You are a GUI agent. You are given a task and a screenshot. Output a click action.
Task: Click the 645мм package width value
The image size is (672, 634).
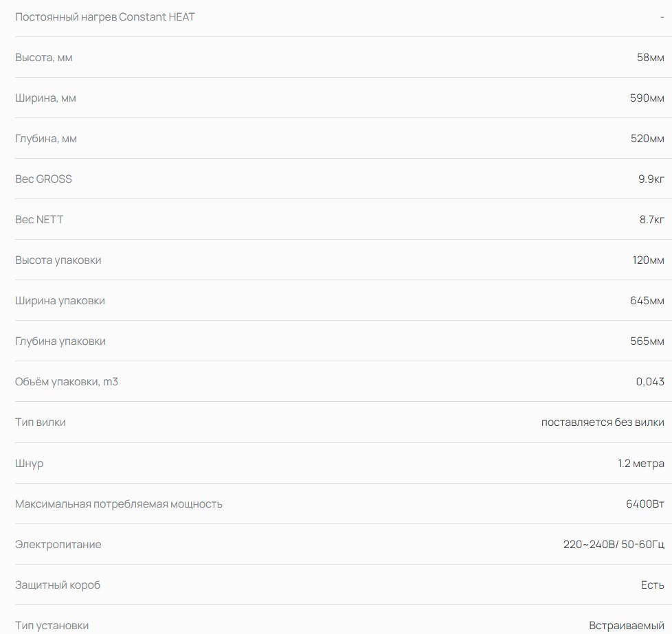point(647,301)
